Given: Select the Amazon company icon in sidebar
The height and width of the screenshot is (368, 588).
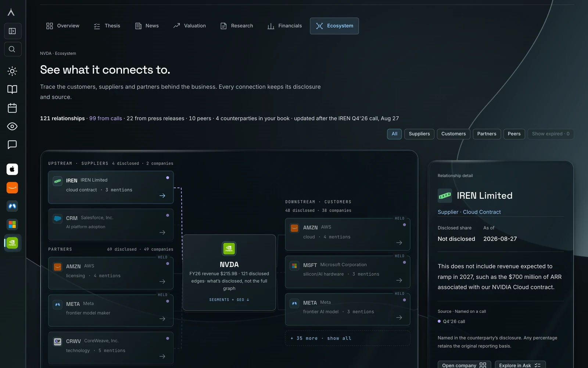Looking at the screenshot, I should [x=12, y=188].
